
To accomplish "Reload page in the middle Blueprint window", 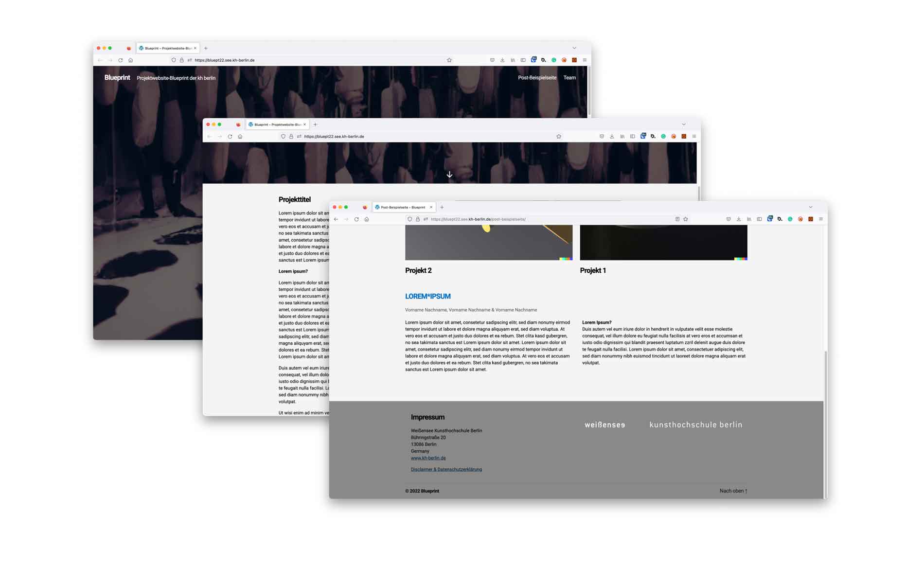I will pyautogui.click(x=230, y=137).
